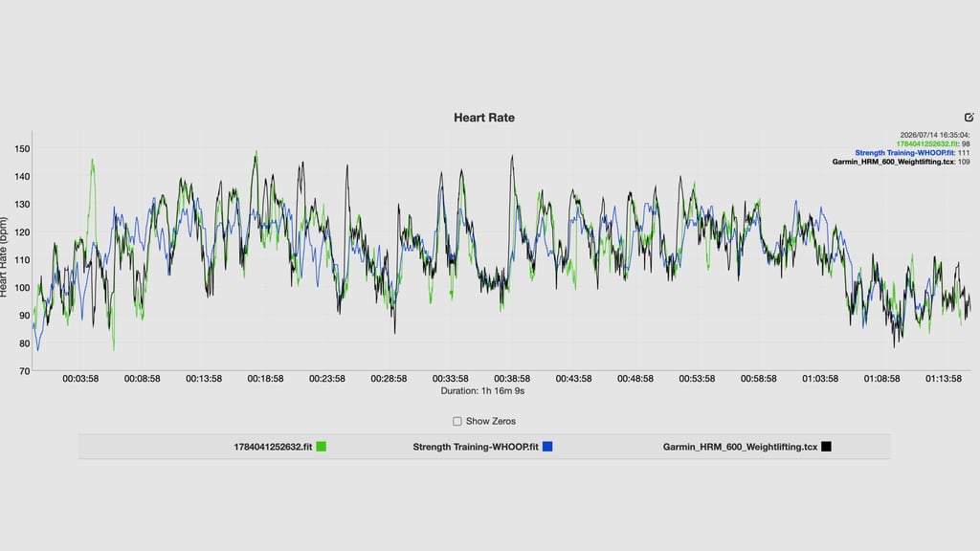Click the 70 bpm y-axis label
Viewport: 980px width, 551px height.
(24, 371)
